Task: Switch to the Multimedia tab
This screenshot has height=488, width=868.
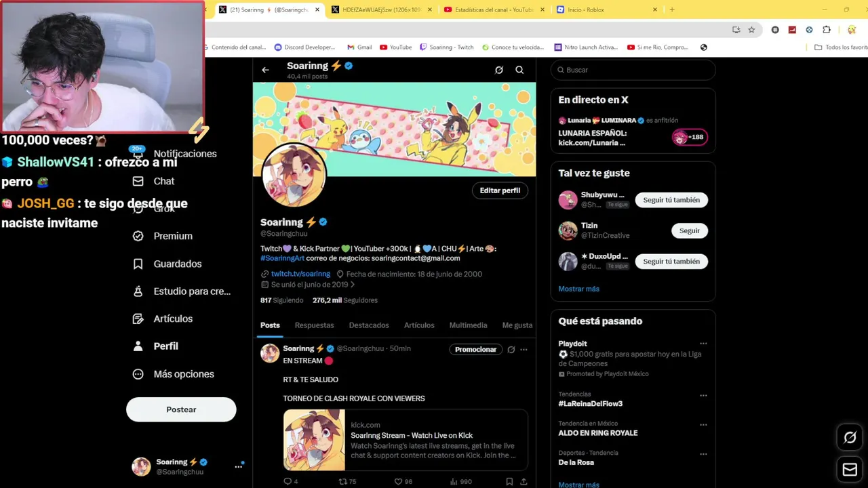Action: 468,325
